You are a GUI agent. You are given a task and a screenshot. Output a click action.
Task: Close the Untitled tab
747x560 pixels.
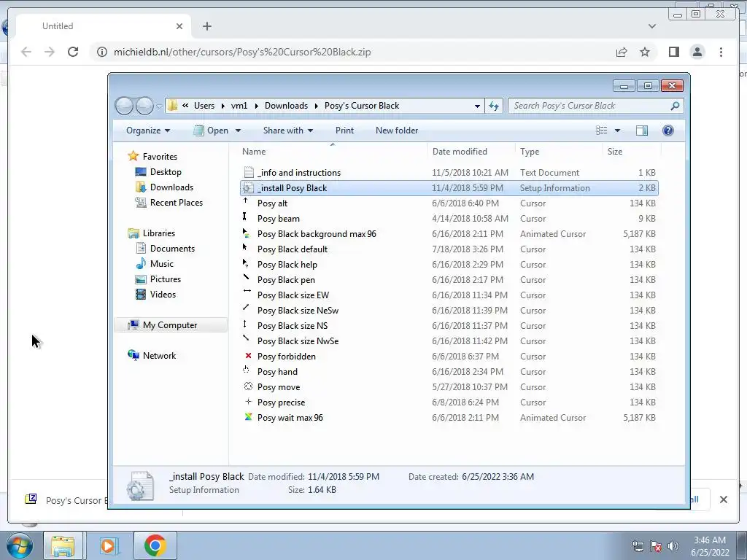pos(179,26)
